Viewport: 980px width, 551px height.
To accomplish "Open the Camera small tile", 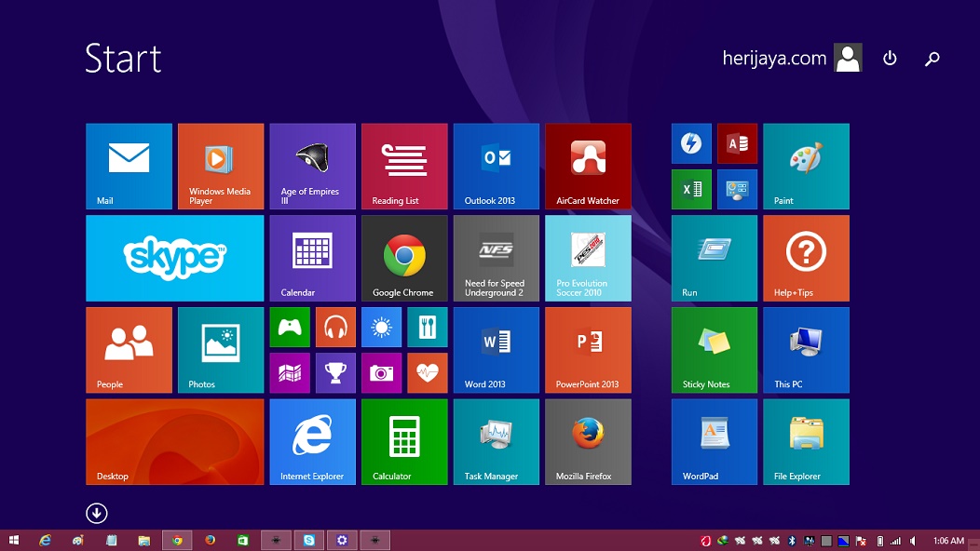I will tap(381, 372).
